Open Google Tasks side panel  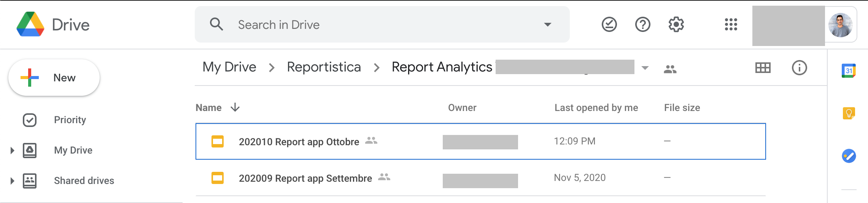click(849, 156)
